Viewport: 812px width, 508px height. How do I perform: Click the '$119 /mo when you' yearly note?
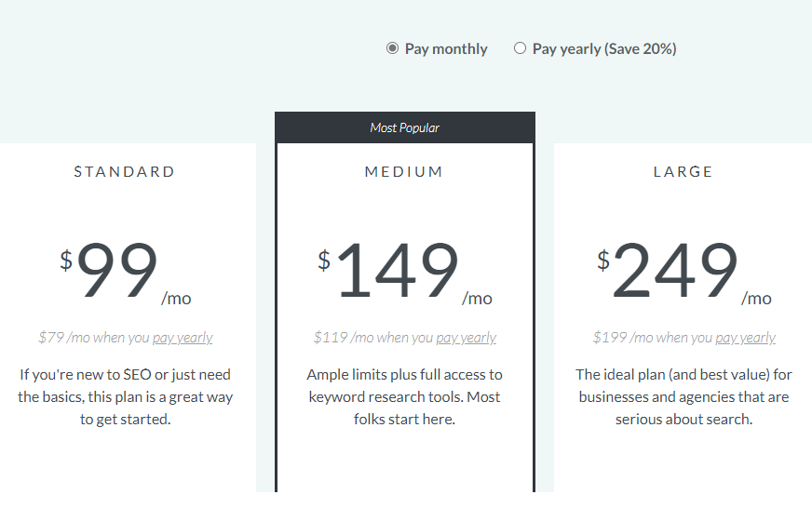pyautogui.click(x=372, y=338)
